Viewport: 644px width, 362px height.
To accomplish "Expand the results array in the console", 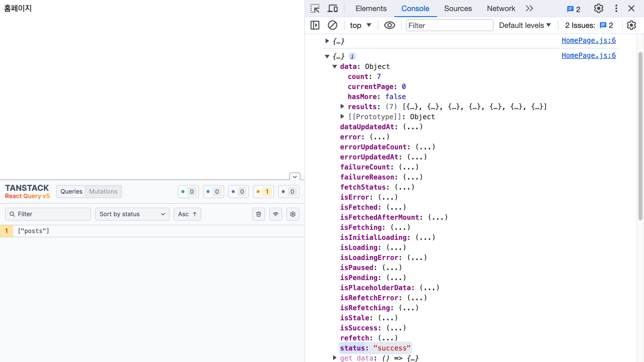I will point(342,107).
